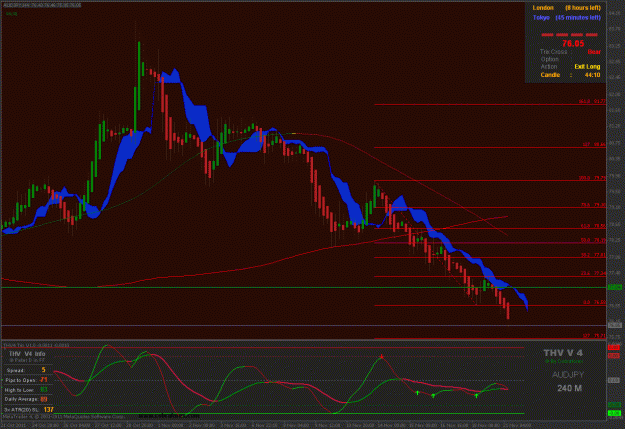Select the 100.0 Fibonacci level label

(592, 178)
